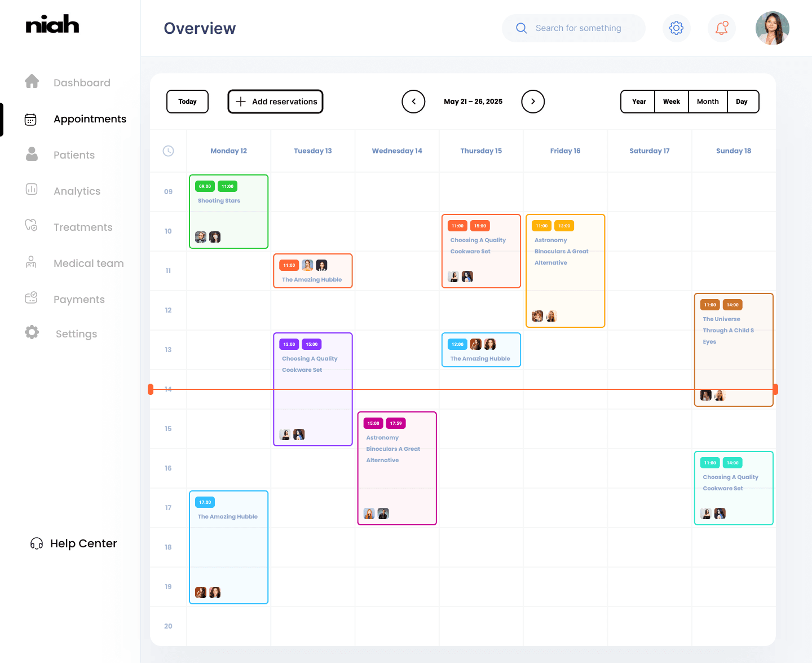Viewport: 812px width, 663px height.
Task: Click the Settings gear icon in sidebar
Action: click(x=32, y=332)
